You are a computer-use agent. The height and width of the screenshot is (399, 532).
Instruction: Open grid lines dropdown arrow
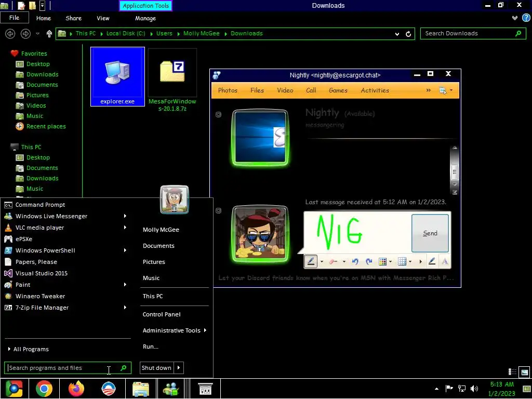click(410, 262)
